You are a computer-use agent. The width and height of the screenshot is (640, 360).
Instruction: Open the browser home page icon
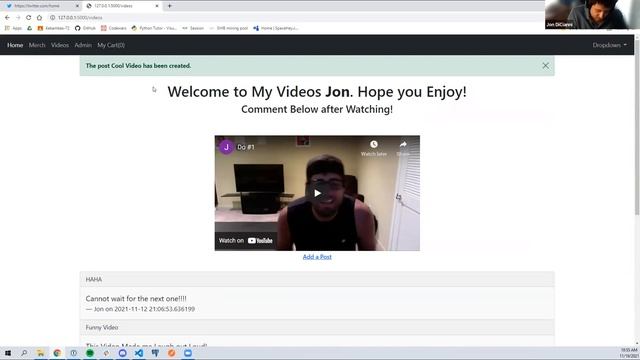pyautogui.click(x=39, y=18)
